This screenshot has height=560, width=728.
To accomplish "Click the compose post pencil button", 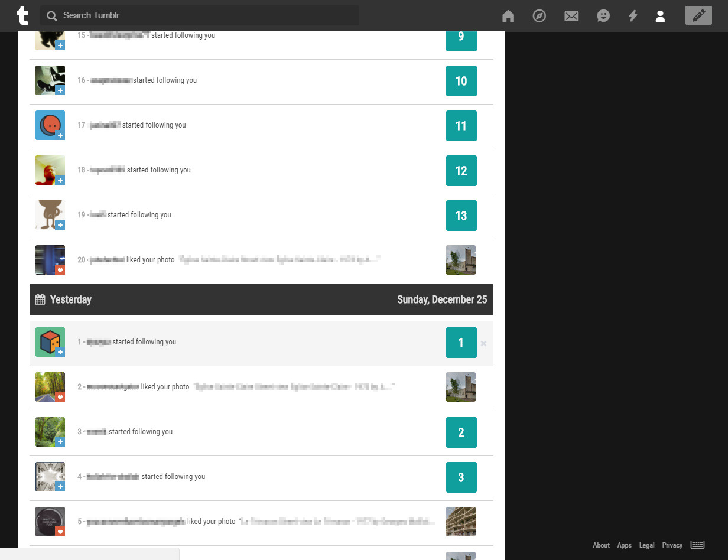I will pos(698,15).
